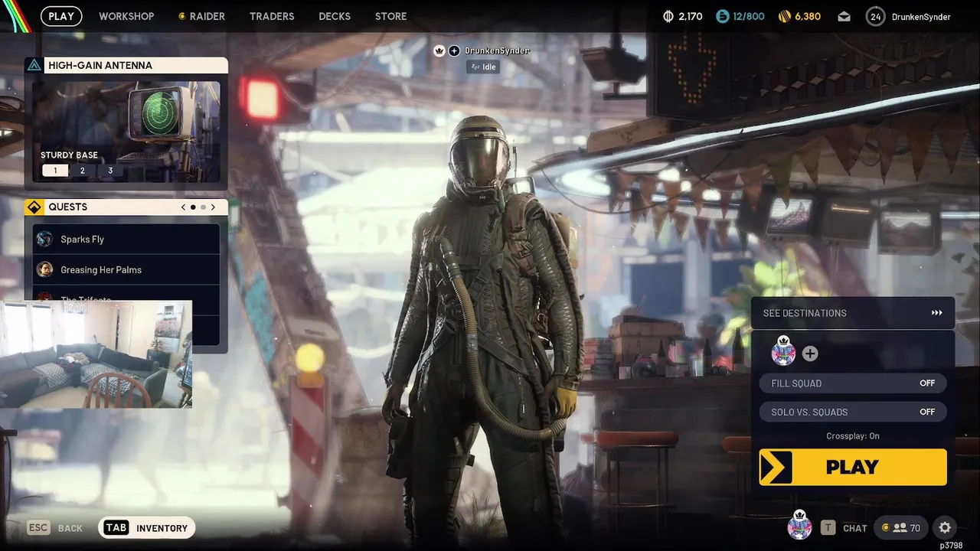Click the 2,170 coin amount
This screenshot has width=980, height=551.
pos(691,16)
